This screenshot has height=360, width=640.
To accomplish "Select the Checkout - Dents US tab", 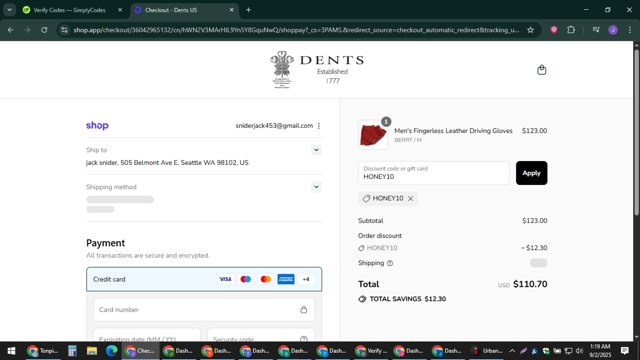I will tap(171, 10).
